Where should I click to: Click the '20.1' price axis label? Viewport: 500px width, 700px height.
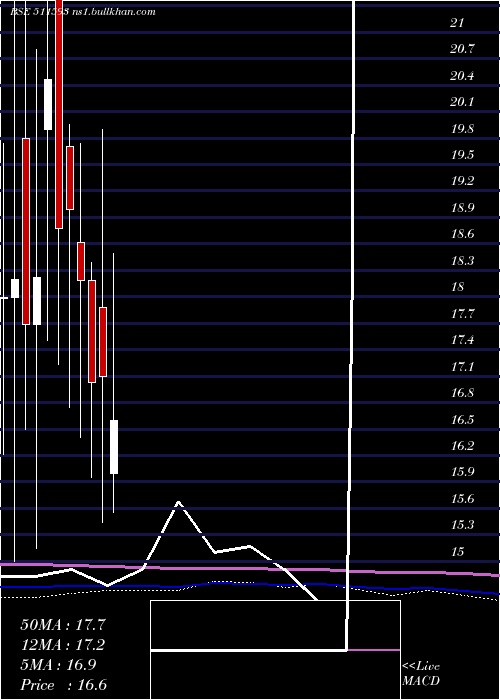click(462, 102)
